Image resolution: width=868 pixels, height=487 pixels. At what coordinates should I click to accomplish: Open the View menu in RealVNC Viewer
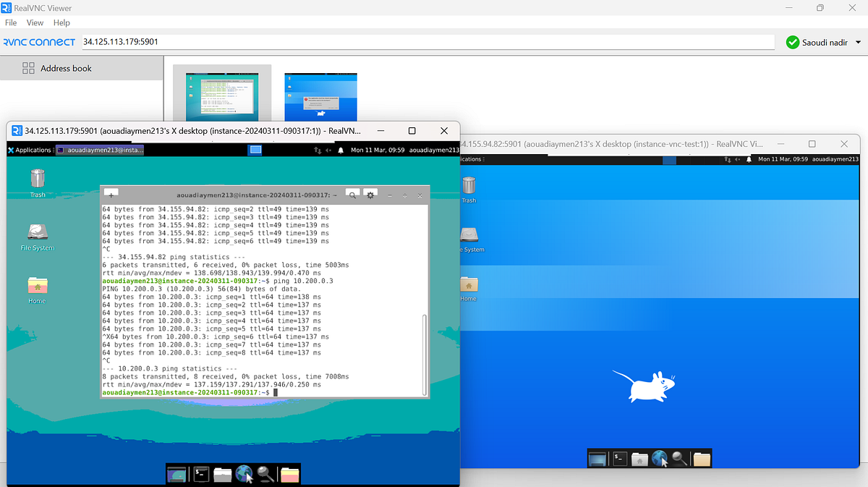click(35, 22)
